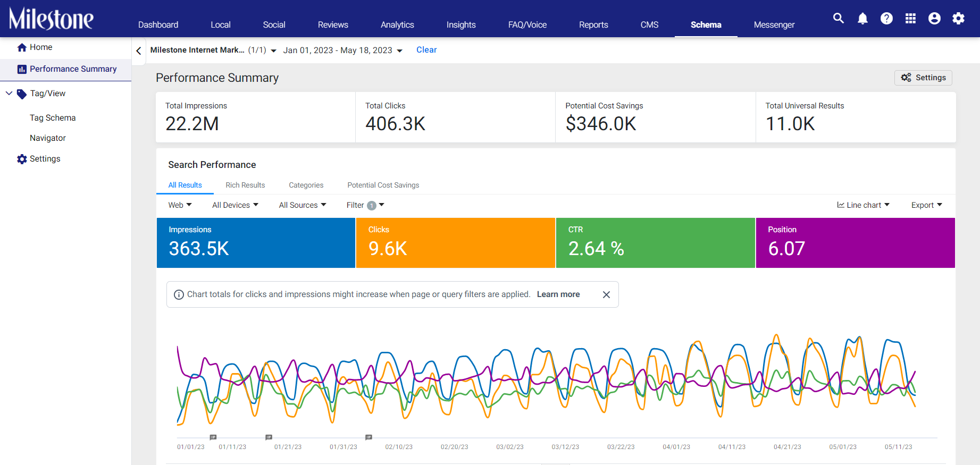
Task: Click the annotation marker near 02/10/23
Action: [x=368, y=437]
